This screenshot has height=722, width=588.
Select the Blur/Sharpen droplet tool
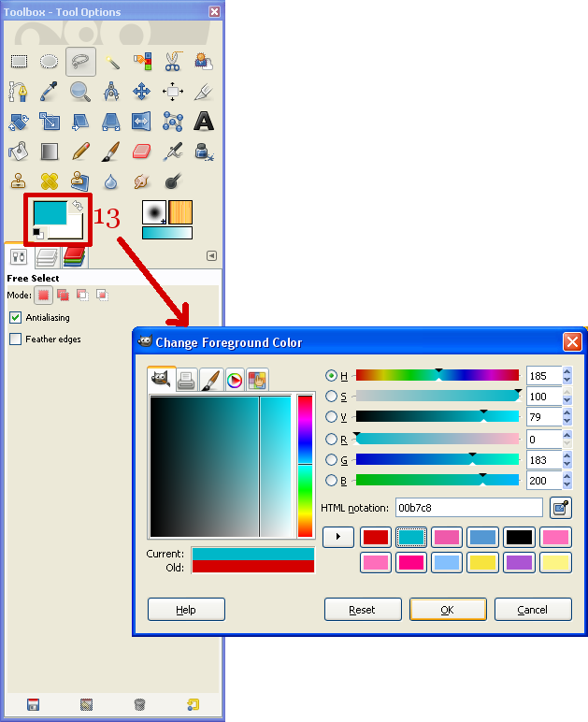pyautogui.click(x=111, y=181)
